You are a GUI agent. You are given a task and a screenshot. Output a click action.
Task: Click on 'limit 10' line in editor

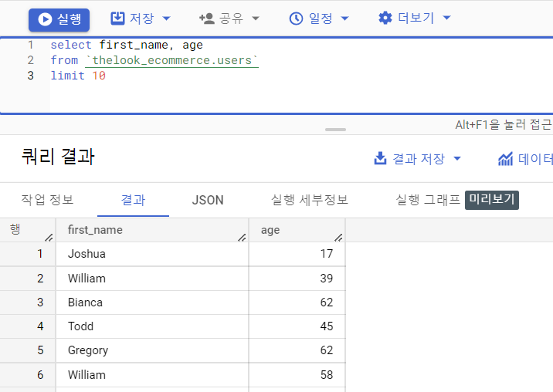(x=78, y=76)
